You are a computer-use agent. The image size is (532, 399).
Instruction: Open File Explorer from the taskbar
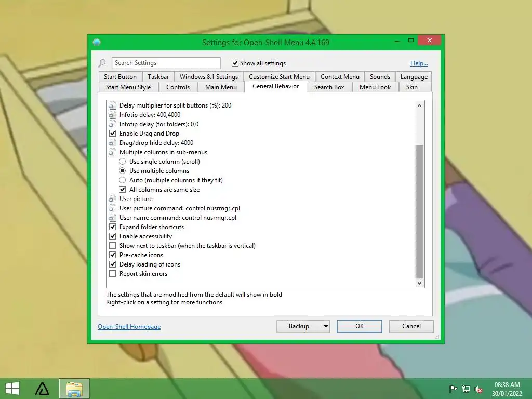(x=74, y=389)
